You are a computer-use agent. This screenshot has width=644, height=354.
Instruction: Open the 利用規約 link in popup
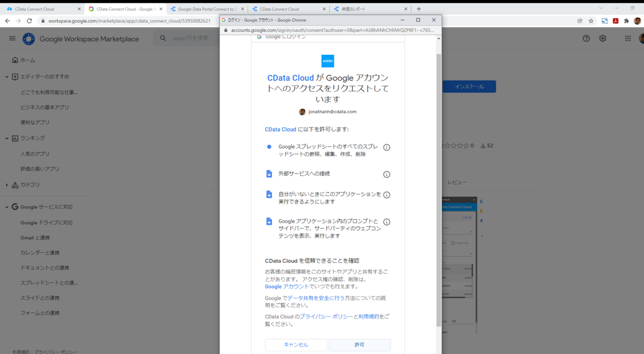point(369,316)
